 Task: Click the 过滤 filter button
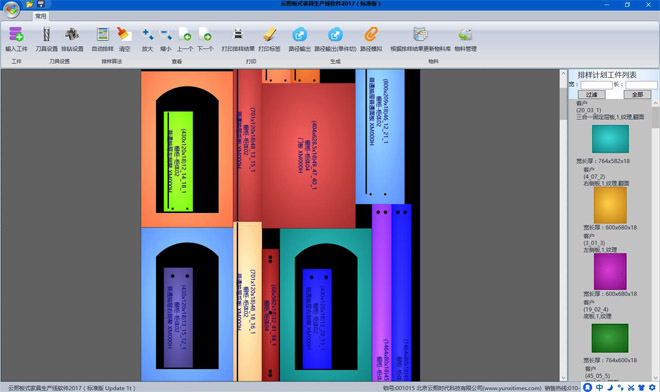(591, 94)
